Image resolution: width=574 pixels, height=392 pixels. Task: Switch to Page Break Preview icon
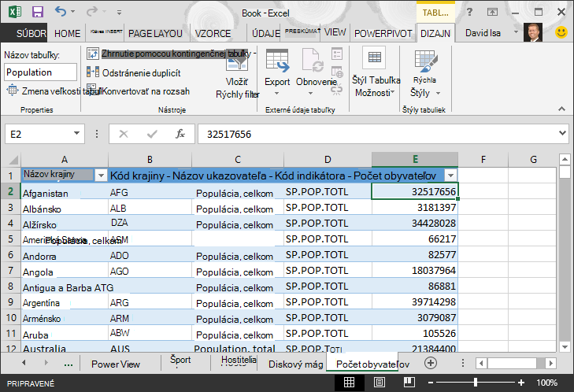(409, 383)
